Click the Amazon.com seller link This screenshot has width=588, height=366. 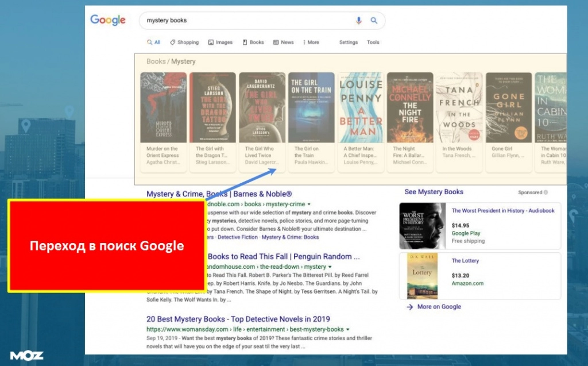467,283
